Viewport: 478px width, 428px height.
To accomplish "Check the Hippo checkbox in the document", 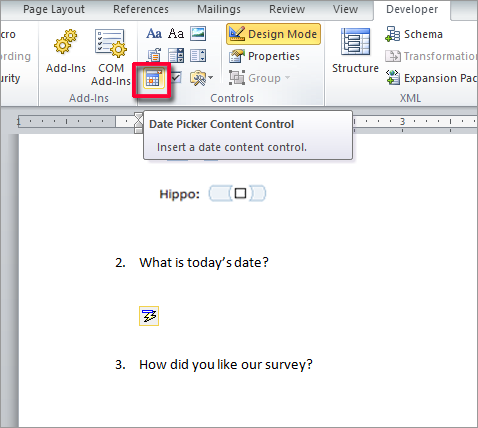I will coord(240,193).
